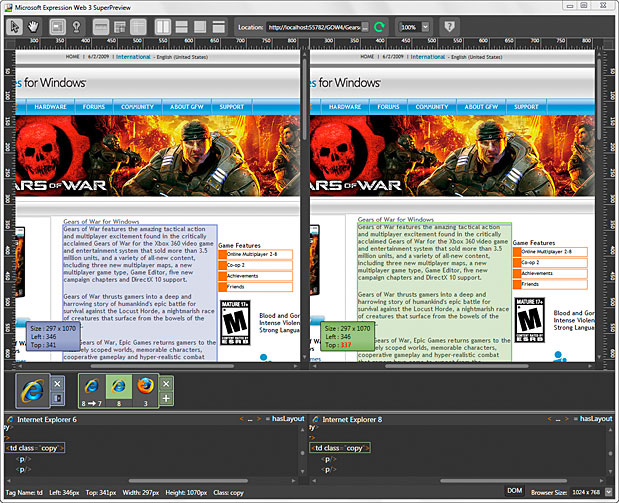Viewport: 619px width, 503px height.
Task: Select td class copy node in IE6 DOM
Action: pos(32,448)
